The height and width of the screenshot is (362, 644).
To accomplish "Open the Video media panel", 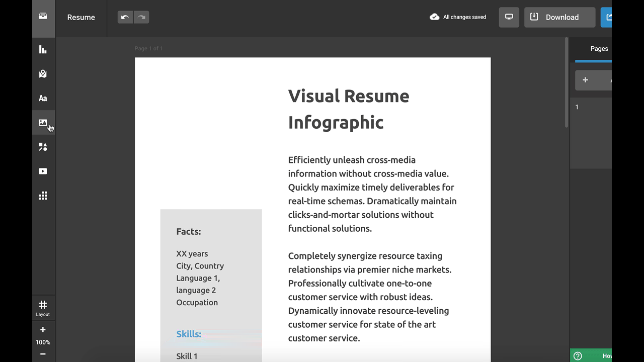I will point(43,171).
